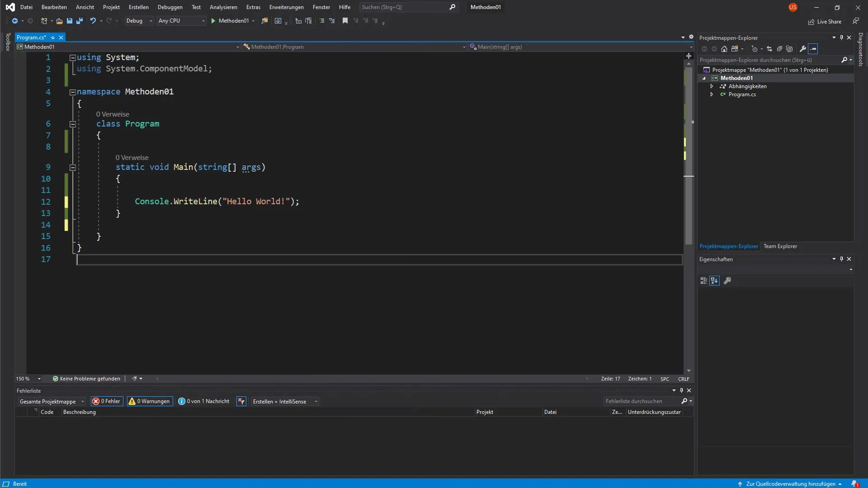Screen dimensions: 868x488
Task: Open the Diagnosetools side tab
Action: [x=861, y=50]
